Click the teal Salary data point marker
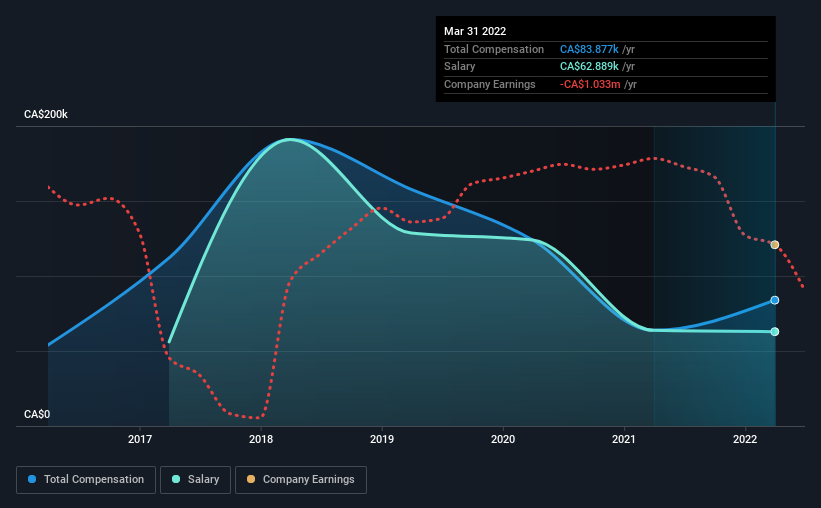The width and height of the screenshot is (821, 508). tap(774, 332)
